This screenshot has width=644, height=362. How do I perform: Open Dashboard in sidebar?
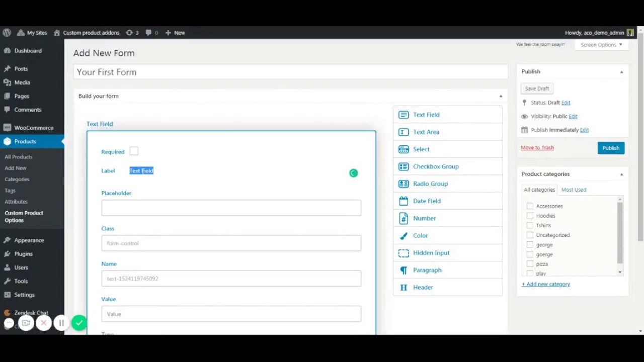[x=28, y=51]
